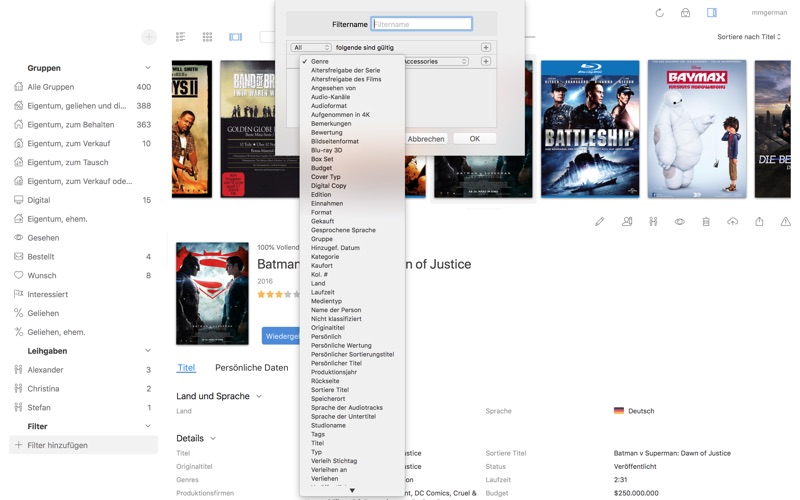Collapse the Gruppen section
The height and width of the screenshot is (500, 800).
click(147, 68)
